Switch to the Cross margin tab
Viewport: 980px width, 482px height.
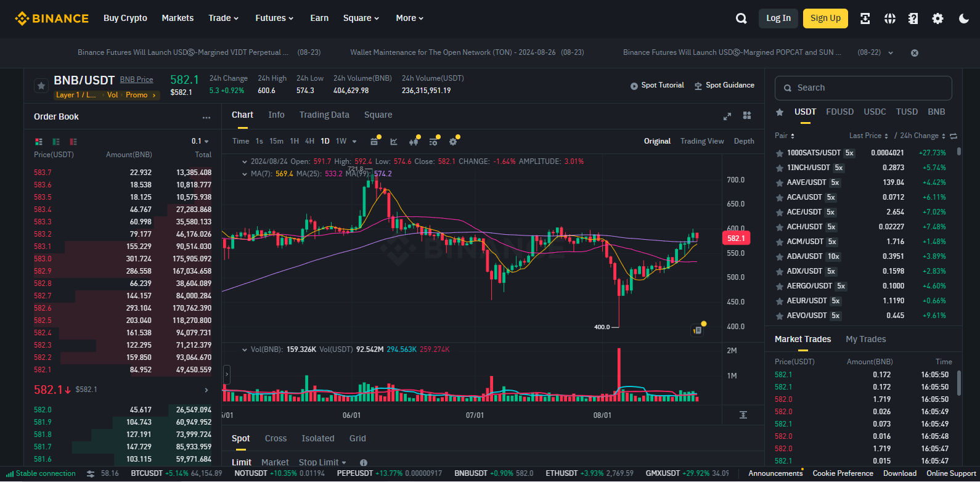point(276,439)
